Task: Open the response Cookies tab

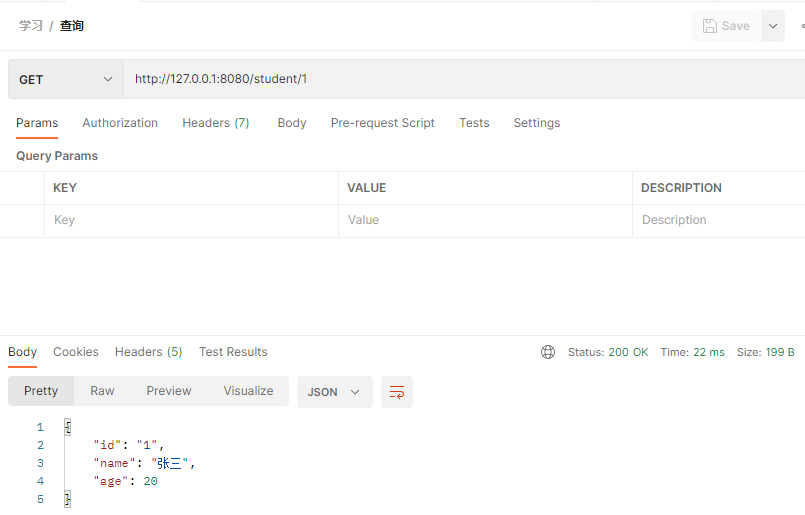Action: (76, 352)
